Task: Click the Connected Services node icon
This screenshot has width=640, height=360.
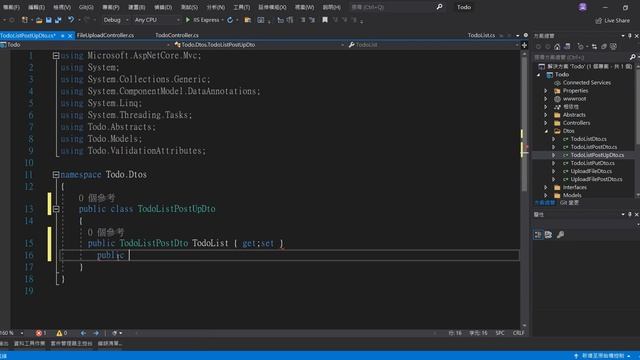Action: coord(557,82)
